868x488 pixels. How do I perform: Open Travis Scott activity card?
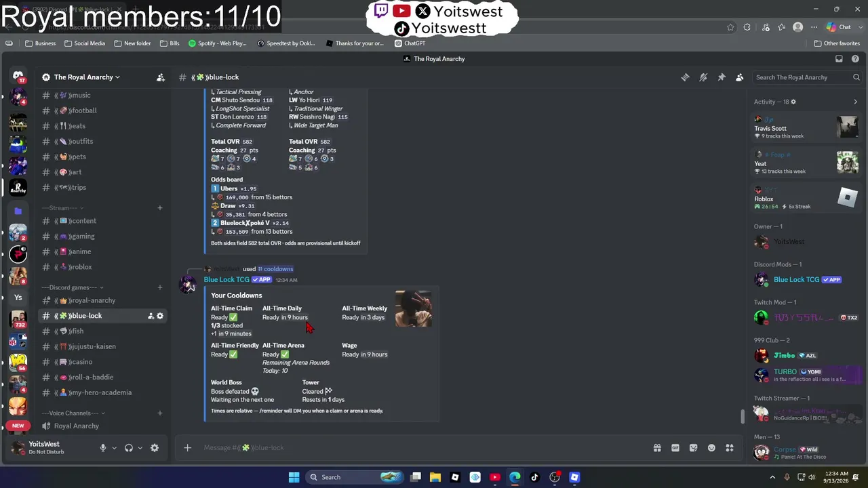[x=806, y=127]
